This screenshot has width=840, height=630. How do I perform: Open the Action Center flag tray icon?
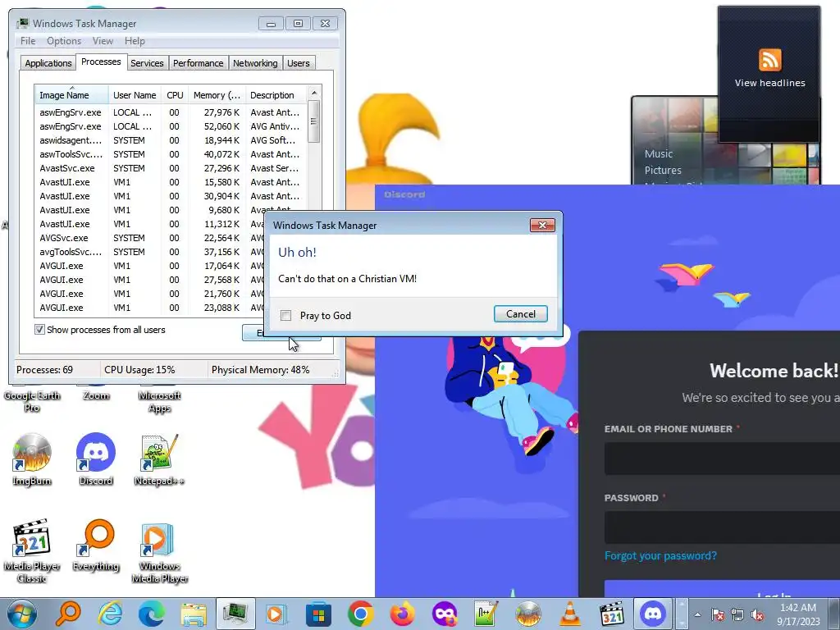pyautogui.click(x=718, y=614)
